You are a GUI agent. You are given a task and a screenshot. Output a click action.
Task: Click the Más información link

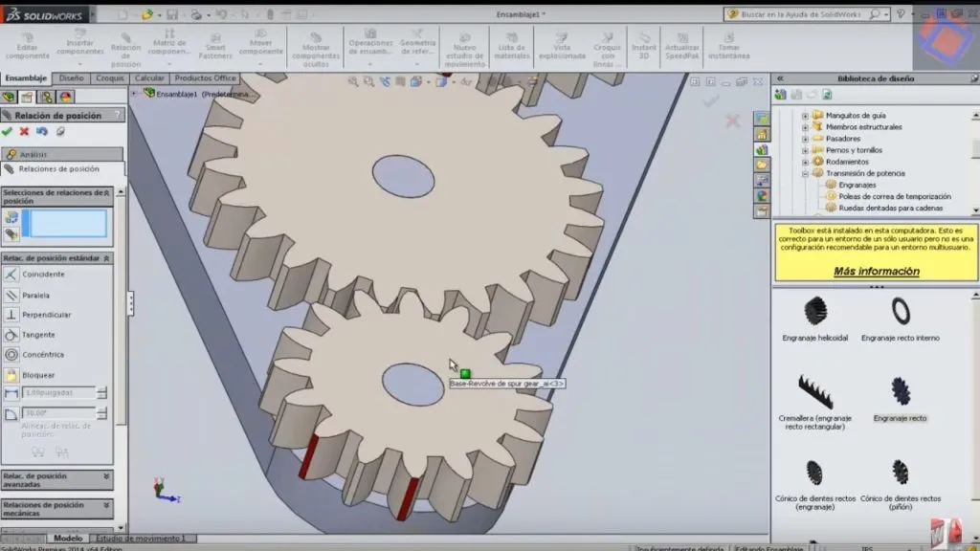(x=876, y=271)
